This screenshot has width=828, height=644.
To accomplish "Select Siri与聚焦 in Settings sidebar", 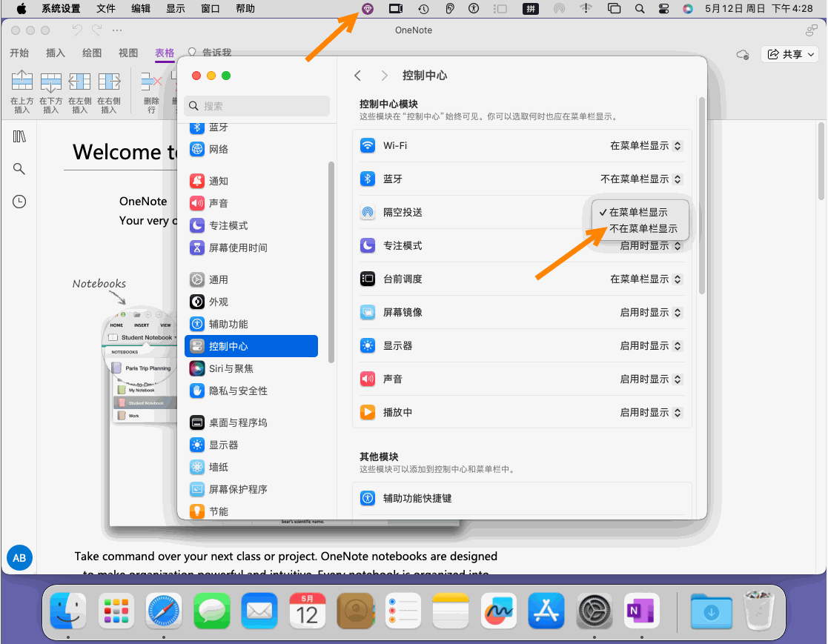I will pos(251,368).
